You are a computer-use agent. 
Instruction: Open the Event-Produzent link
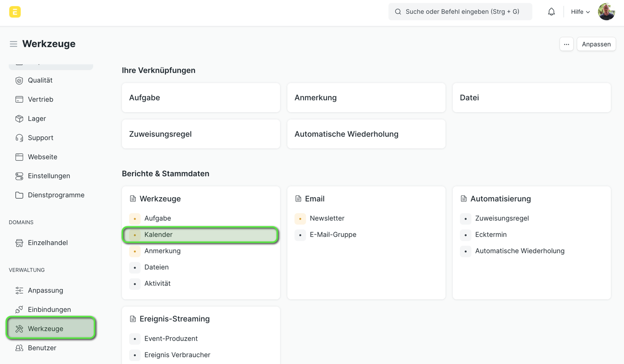pyautogui.click(x=171, y=339)
